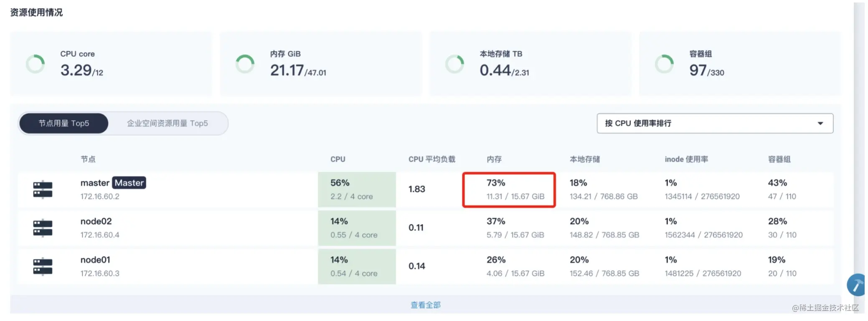Click the 节点 column header
This screenshot has width=868, height=321.
88,159
